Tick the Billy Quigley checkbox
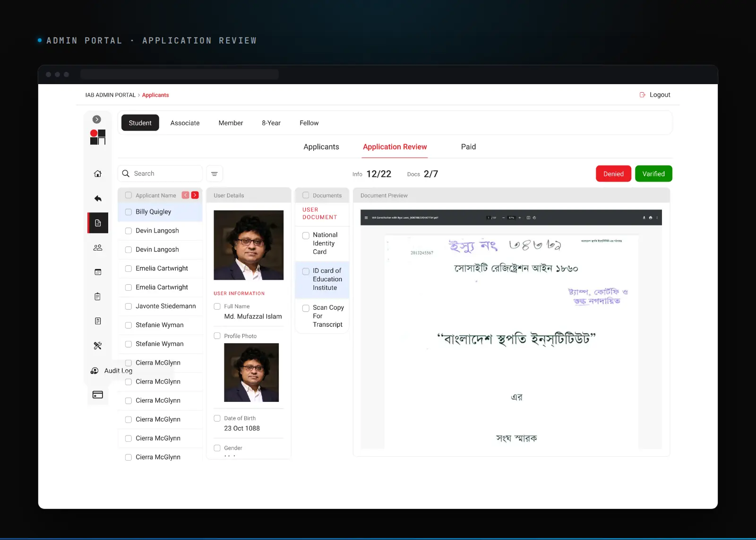This screenshot has height=540, width=756. click(x=129, y=212)
